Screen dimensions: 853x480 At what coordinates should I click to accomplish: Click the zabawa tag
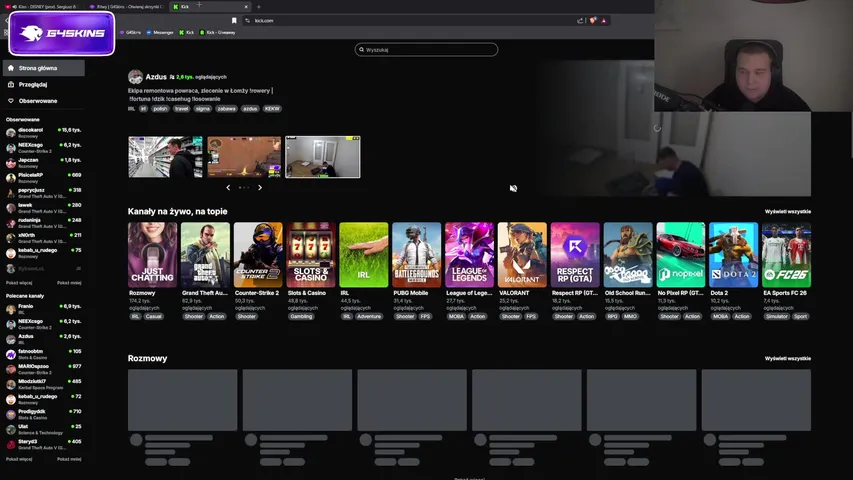tap(226, 109)
